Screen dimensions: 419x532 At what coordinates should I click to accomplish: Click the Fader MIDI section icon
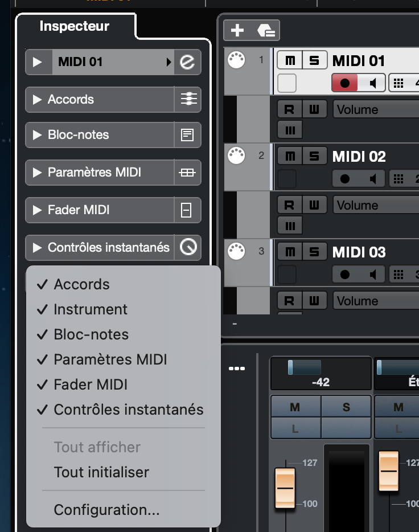point(187,210)
